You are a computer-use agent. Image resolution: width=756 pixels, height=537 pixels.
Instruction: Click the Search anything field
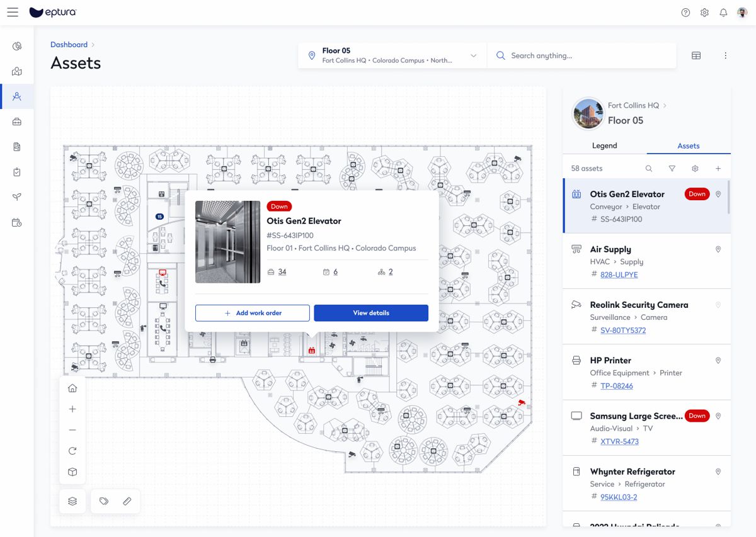click(x=581, y=55)
